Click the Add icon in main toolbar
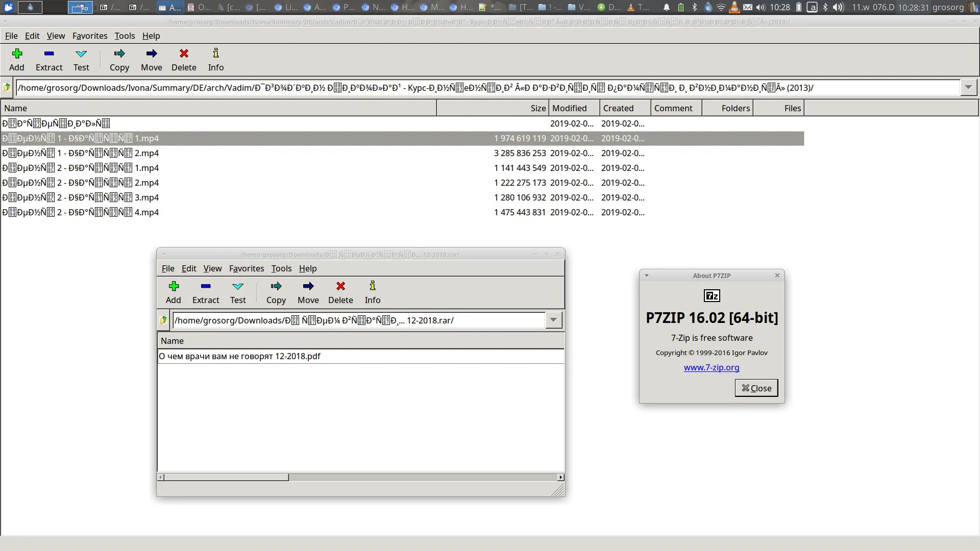 pyautogui.click(x=17, y=54)
